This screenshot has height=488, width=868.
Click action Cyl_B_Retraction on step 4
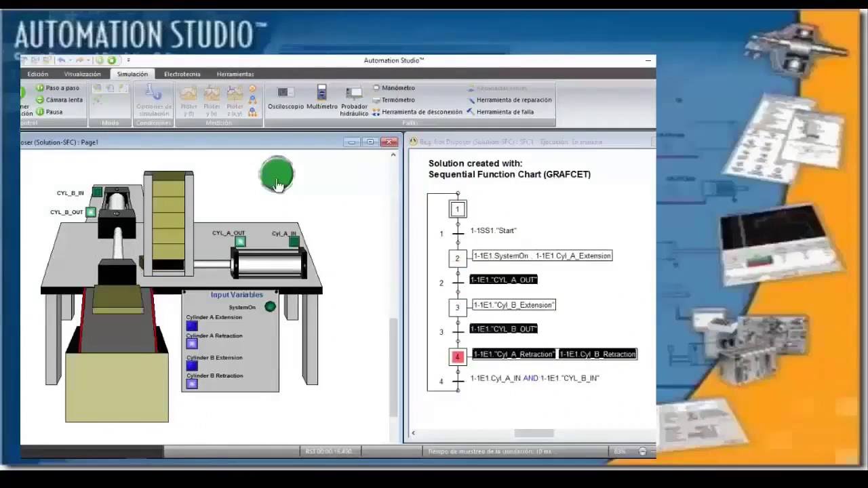pos(597,354)
